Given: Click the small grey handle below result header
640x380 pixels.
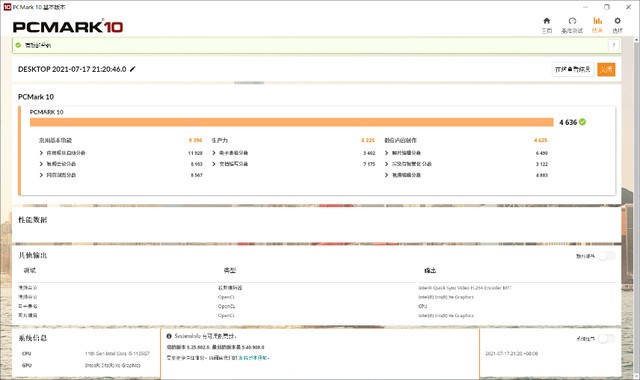Looking at the screenshot, I should click(249, 83).
